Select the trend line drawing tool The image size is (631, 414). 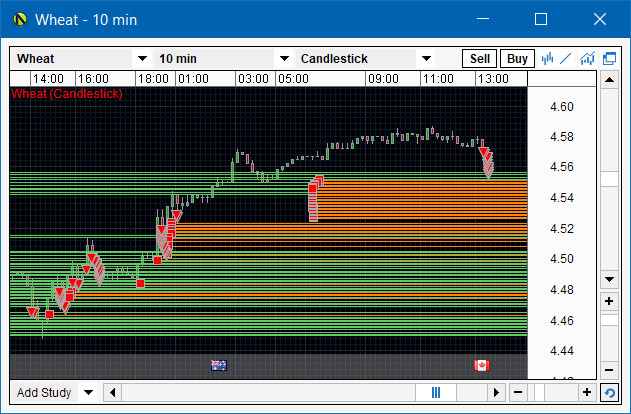point(566,59)
